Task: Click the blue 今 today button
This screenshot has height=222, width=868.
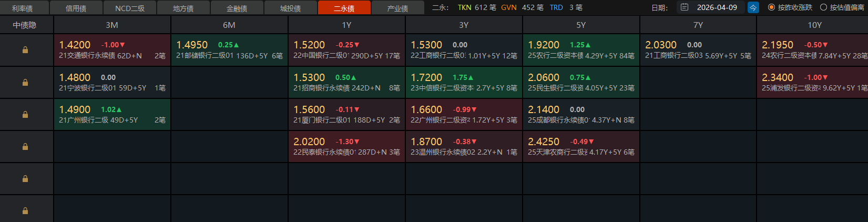Action: 753,7
